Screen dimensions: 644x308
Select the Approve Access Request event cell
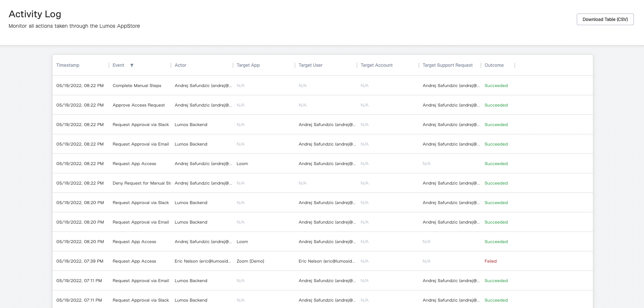139,105
